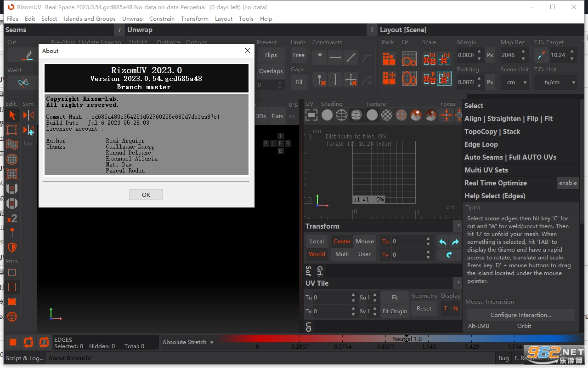This screenshot has height=368, width=588.
Task: Pick the wavy grid deform tool
Action: (12, 144)
